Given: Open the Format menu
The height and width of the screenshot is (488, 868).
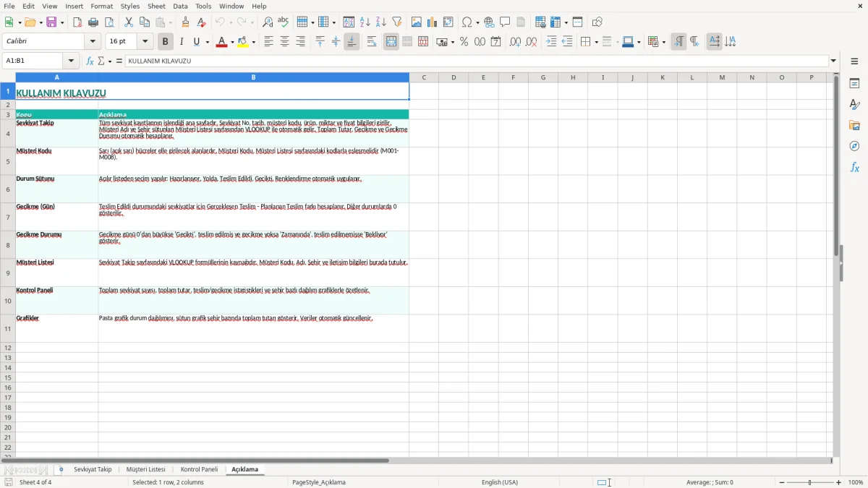Looking at the screenshot, I should pyautogui.click(x=101, y=6).
